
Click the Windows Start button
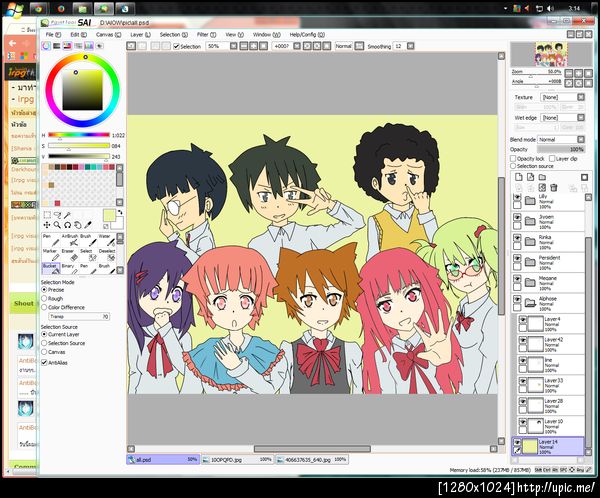point(13,8)
